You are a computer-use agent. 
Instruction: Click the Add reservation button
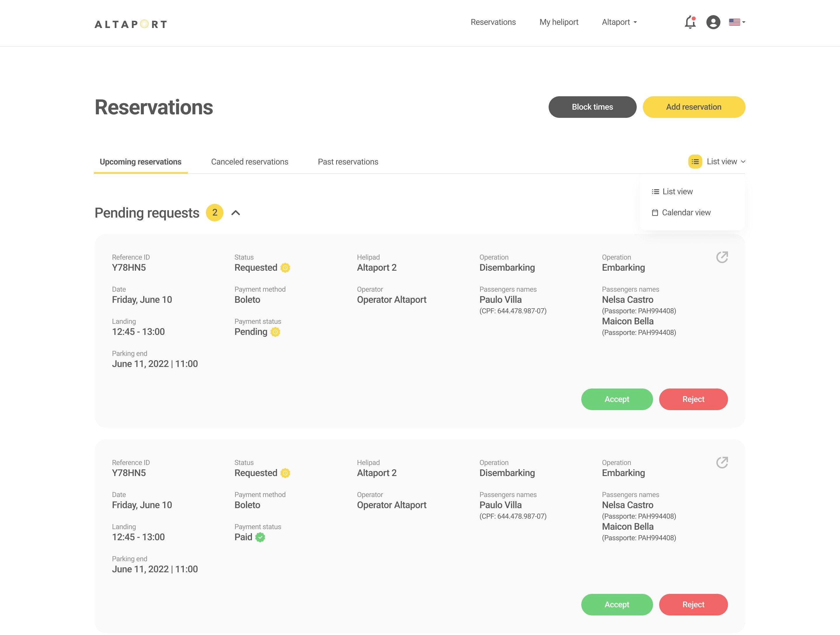pos(693,107)
